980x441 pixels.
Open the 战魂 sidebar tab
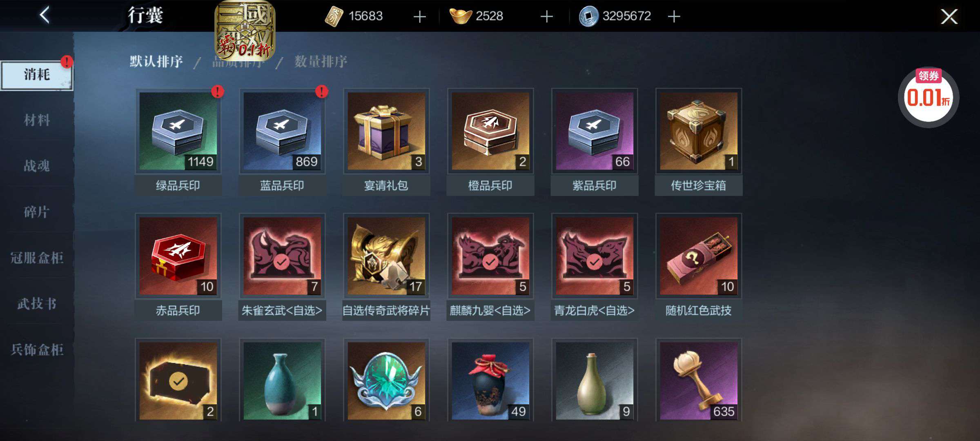(x=37, y=166)
